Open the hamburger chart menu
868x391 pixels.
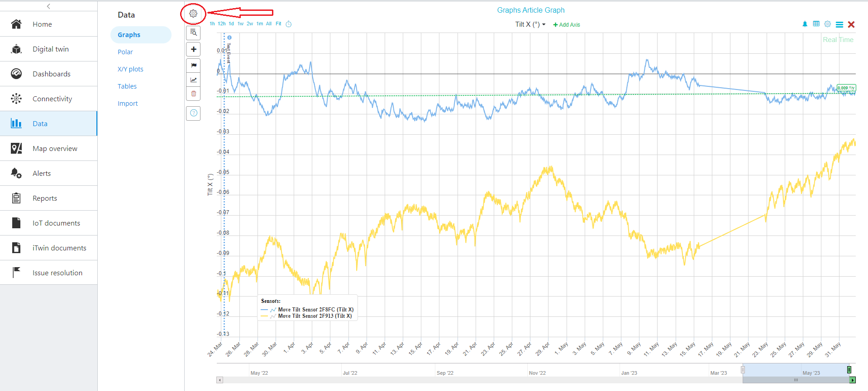coord(839,24)
